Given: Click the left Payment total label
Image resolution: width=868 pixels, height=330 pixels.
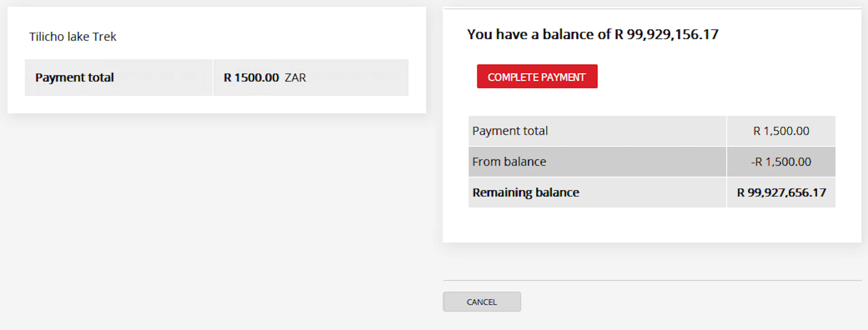Looking at the screenshot, I should click(74, 77).
